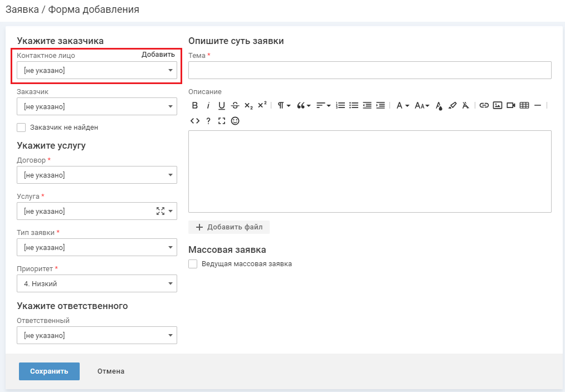This screenshot has height=392, width=565.
Task: Create an ordered numbered list
Action: pyautogui.click(x=340, y=105)
